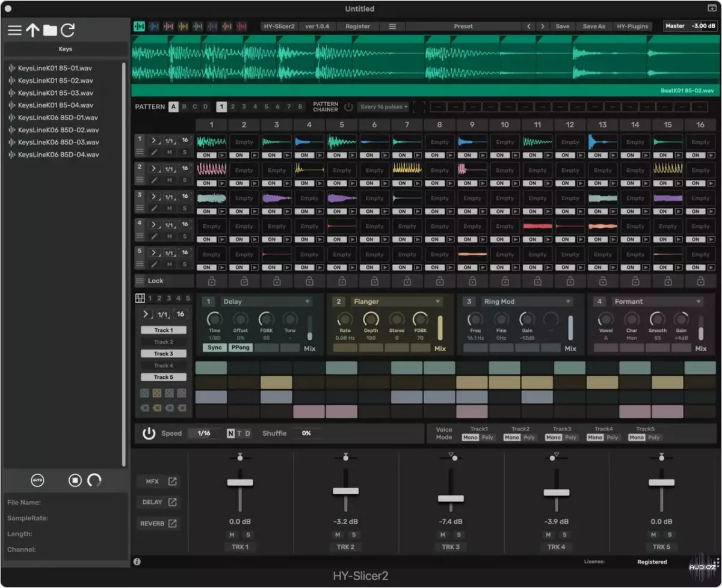Open the MFX pop-out window icon
The height and width of the screenshot is (588, 722).
point(173,482)
